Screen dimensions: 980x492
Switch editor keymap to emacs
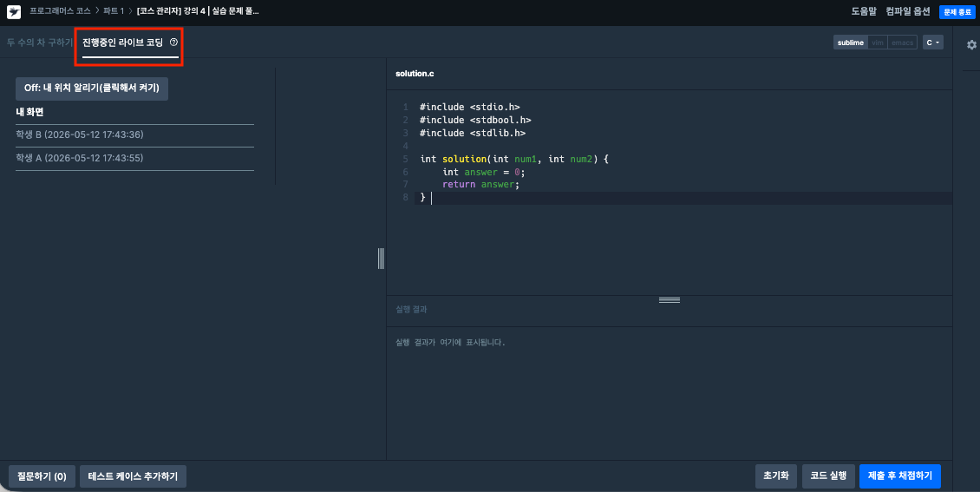point(902,43)
